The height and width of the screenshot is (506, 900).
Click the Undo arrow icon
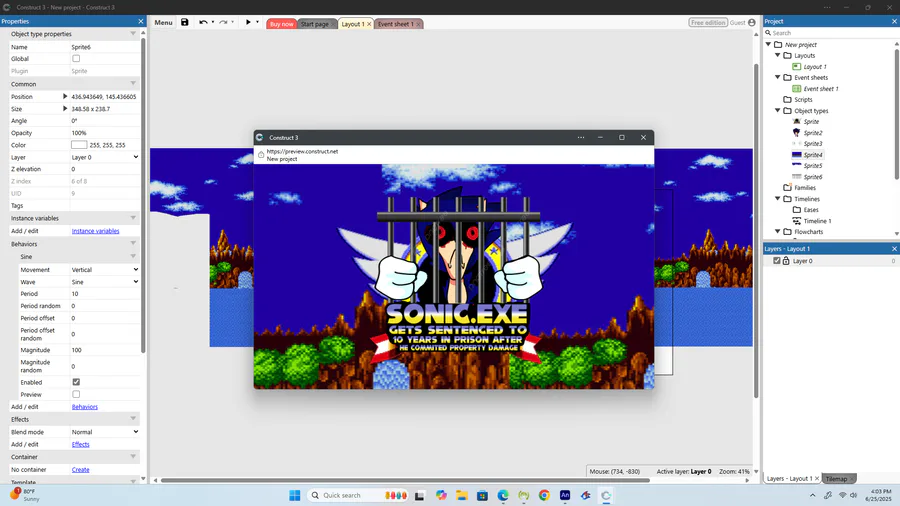[x=203, y=22]
